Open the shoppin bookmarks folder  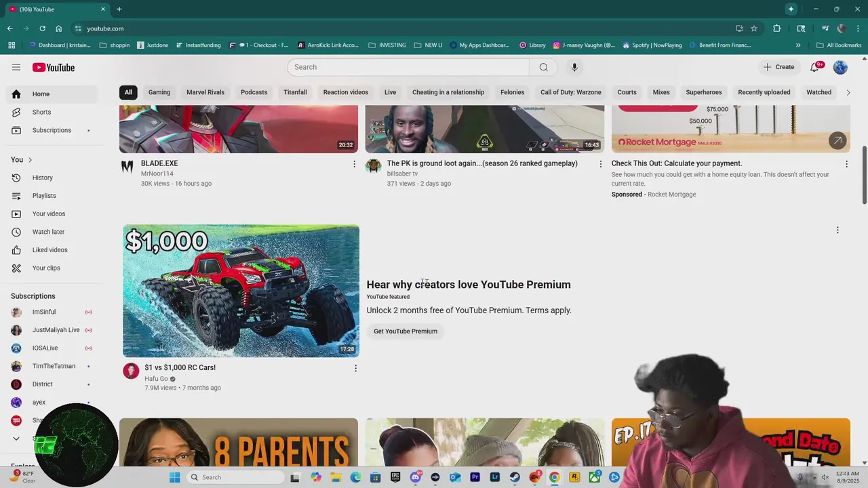click(x=115, y=45)
